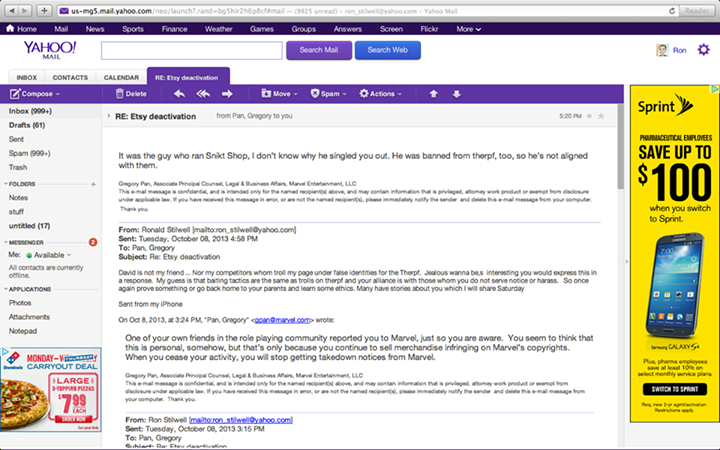Expand the More menu in Yahoo bar

pos(468,29)
